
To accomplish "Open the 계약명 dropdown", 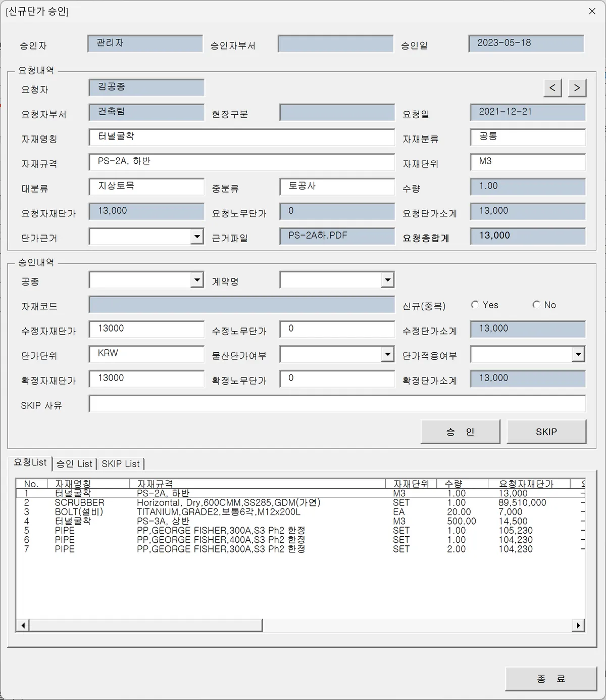I will [388, 279].
